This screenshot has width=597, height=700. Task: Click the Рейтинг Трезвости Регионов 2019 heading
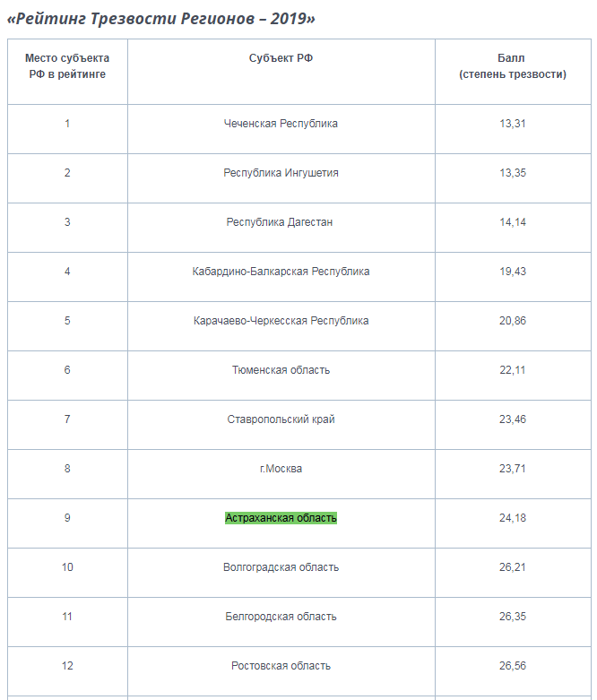point(161,19)
